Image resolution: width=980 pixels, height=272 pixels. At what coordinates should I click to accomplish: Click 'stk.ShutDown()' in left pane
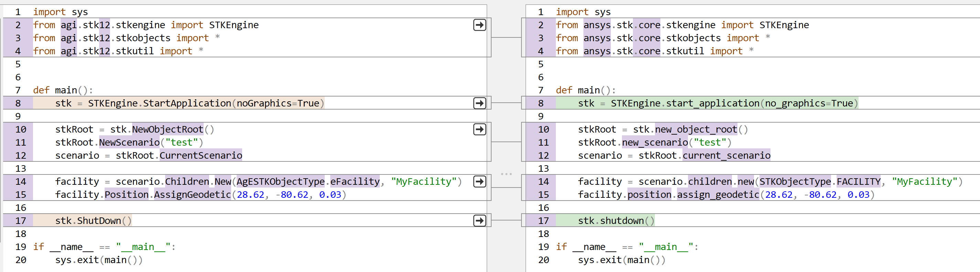[94, 221]
